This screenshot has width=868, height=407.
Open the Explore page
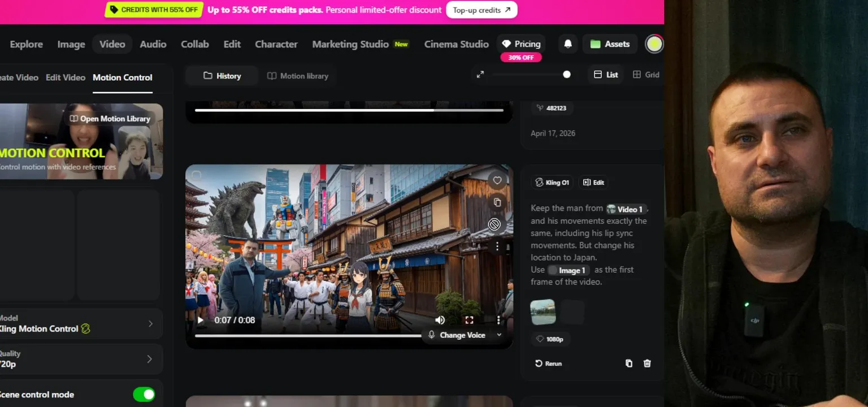point(26,44)
